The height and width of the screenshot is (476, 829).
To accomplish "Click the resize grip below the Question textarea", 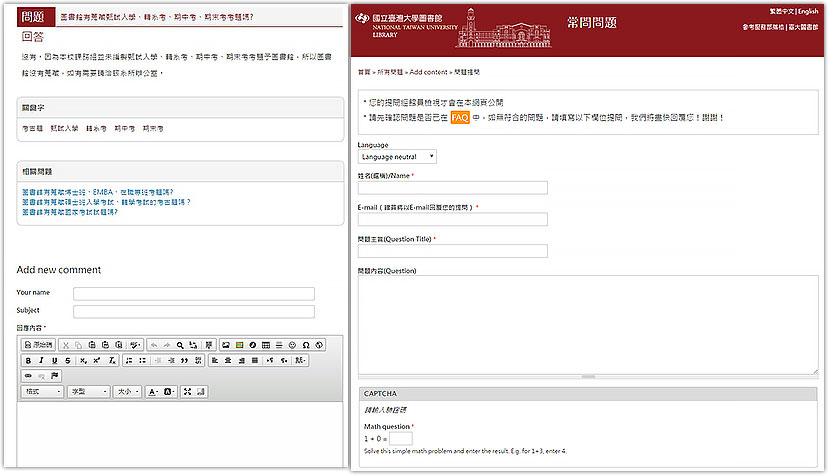I will pos(588,377).
